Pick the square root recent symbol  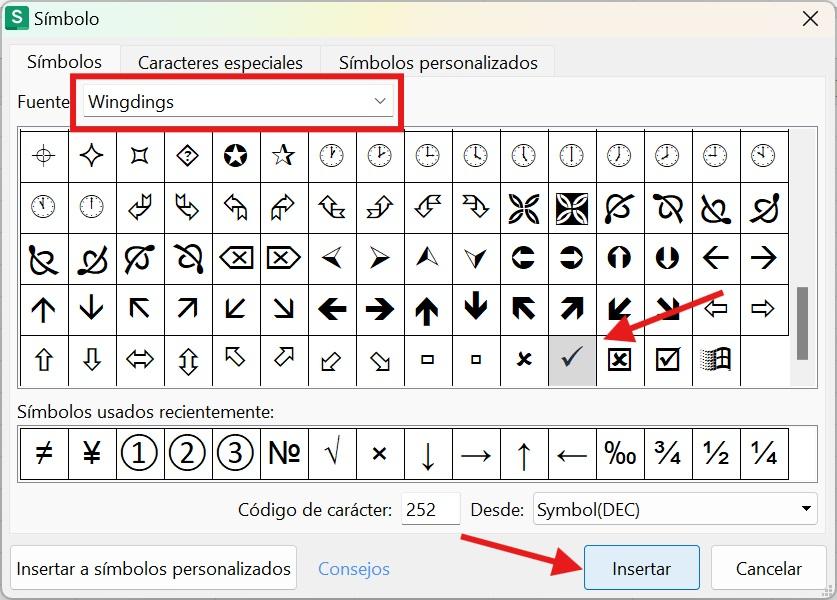point(331,454)
